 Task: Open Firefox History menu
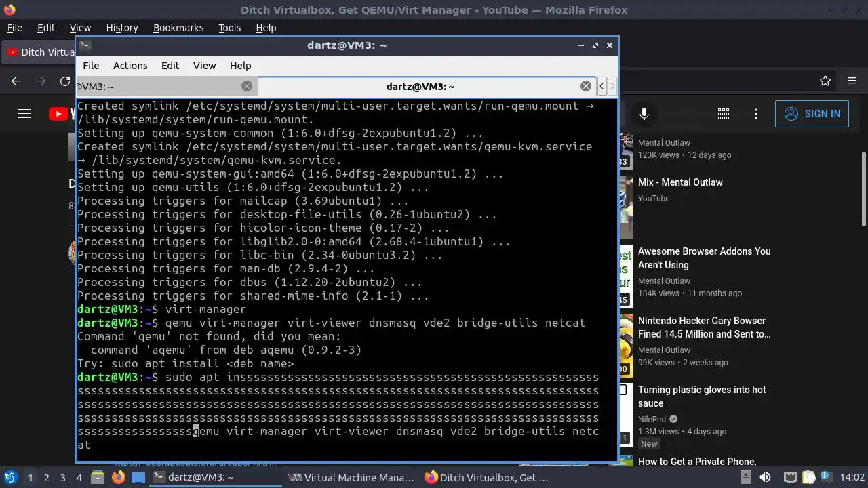click(x=122, y=28)
